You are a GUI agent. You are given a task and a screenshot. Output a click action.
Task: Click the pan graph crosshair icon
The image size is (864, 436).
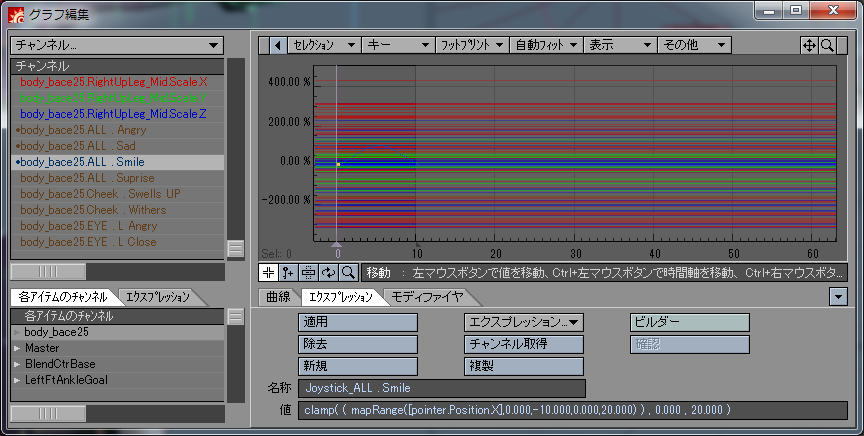coord(809,45)
